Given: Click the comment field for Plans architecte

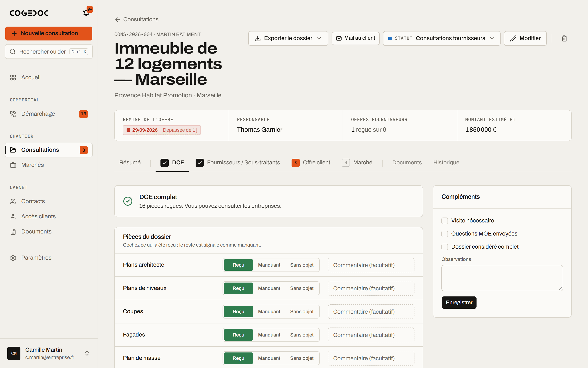Looking at the screenshot, I should [371, 265].
